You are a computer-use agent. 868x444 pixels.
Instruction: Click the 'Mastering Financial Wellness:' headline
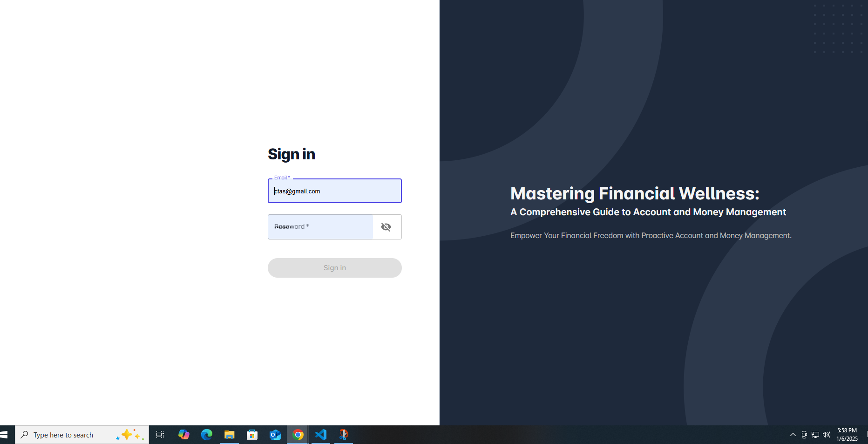coord(635,193)
